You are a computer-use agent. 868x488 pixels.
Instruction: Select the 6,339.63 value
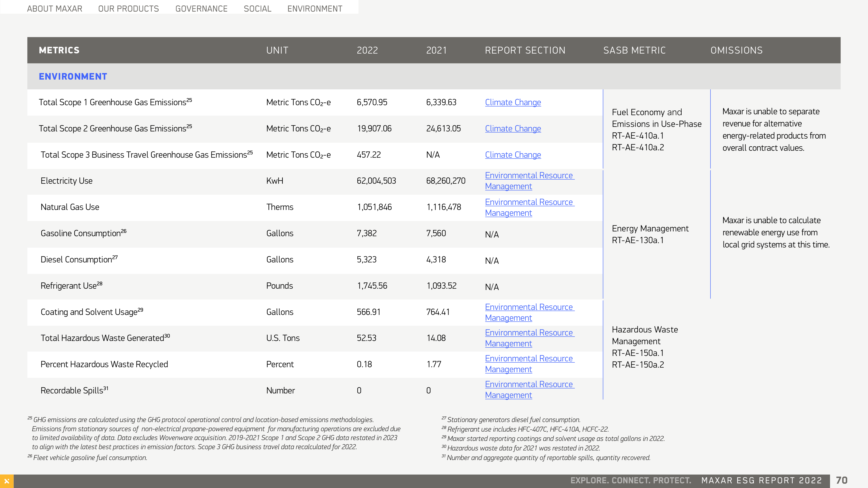pos(441,102)
